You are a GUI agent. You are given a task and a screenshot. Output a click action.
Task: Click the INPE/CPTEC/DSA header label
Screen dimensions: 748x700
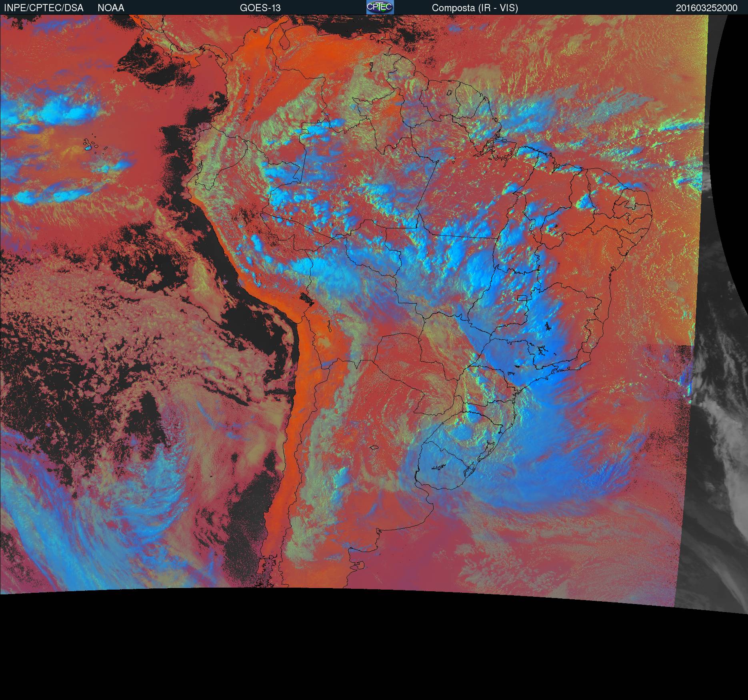coord(44,8)
